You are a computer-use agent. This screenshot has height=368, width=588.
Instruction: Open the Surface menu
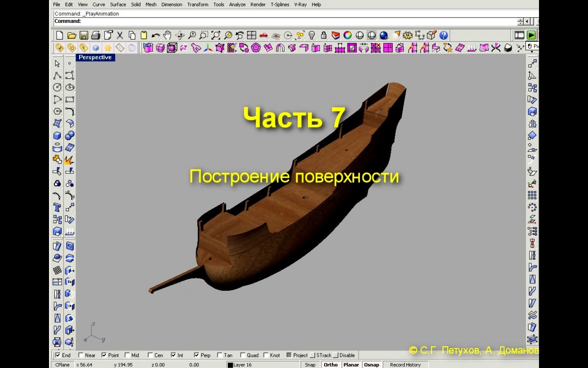(118, 4)
